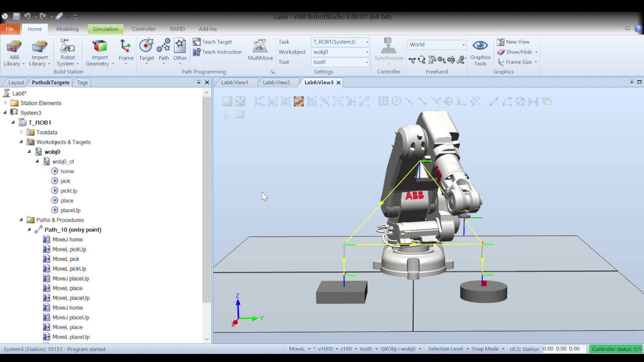The height and width of the screenshot is (362, 644).
Task: Collapse the Workobjects & Targets node
Action: coord(21,142)
